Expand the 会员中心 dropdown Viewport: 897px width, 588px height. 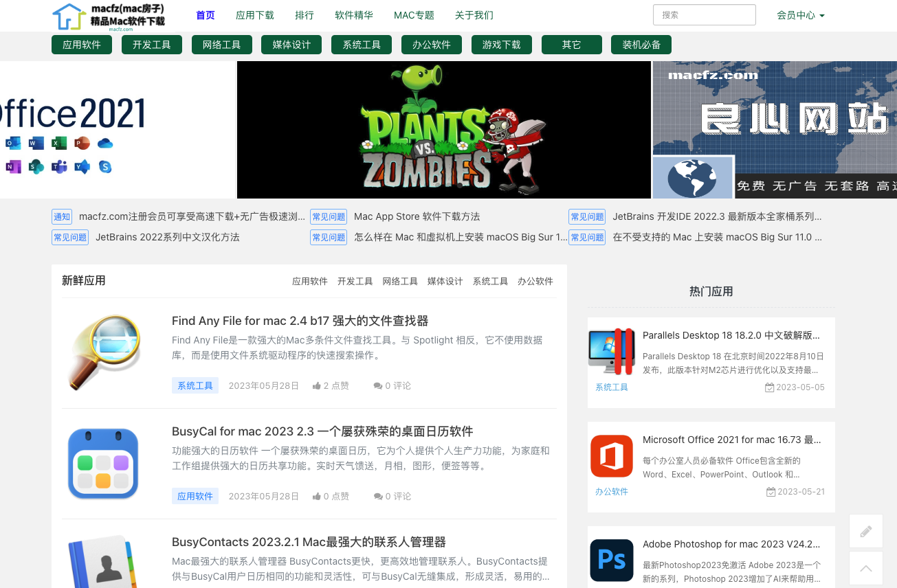801,15
